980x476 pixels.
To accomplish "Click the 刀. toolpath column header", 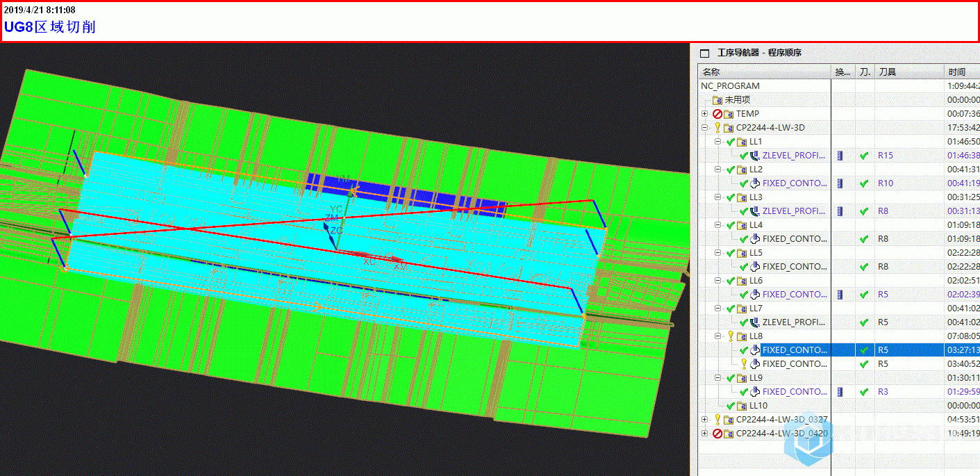I will [865, 72].
